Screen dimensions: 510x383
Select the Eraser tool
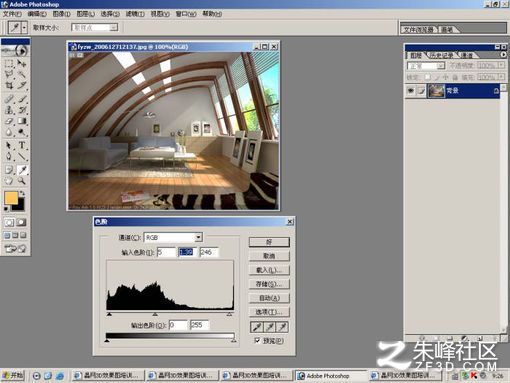(x=9, y=121)
